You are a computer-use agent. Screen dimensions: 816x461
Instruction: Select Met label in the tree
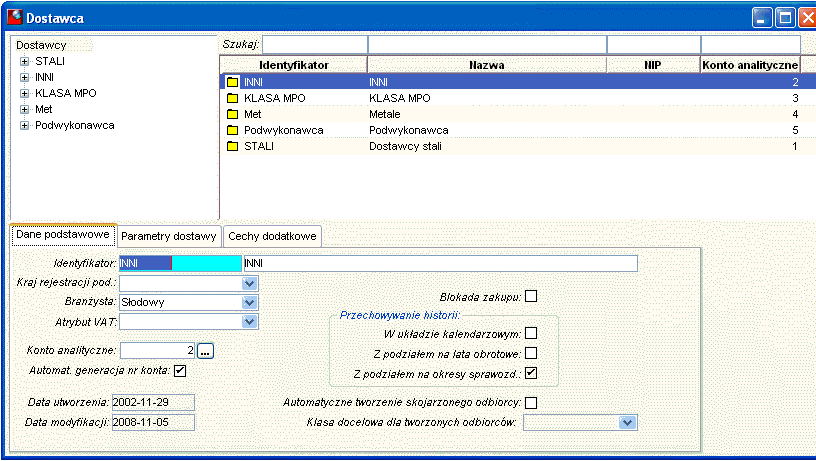tap(44, 109)
